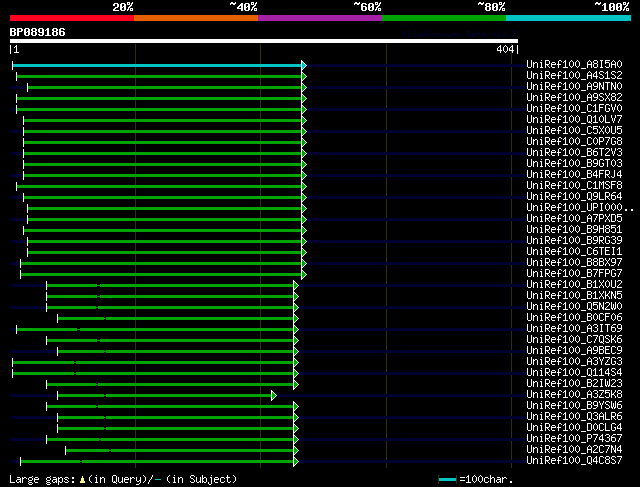Select hit label UniRef100_B1X0U2
This screenshot has width=640, height=487.
[574, 285]
